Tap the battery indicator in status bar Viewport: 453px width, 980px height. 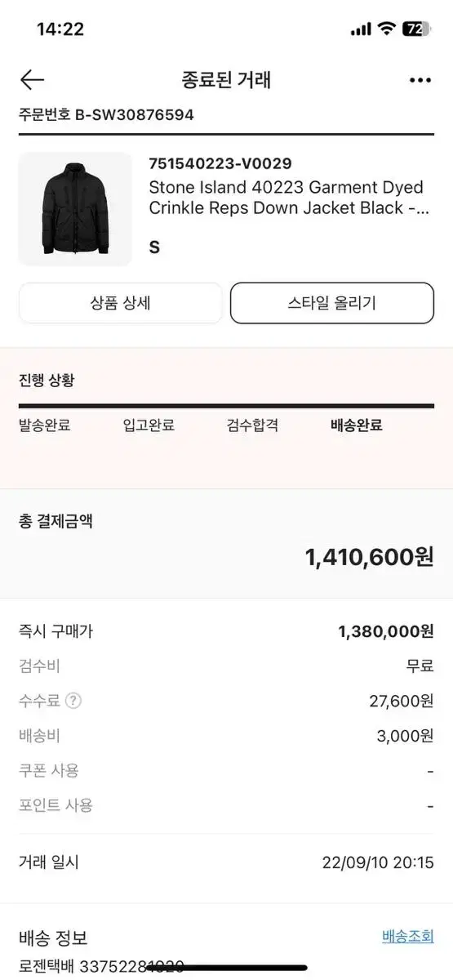click(x=417, y=29)
